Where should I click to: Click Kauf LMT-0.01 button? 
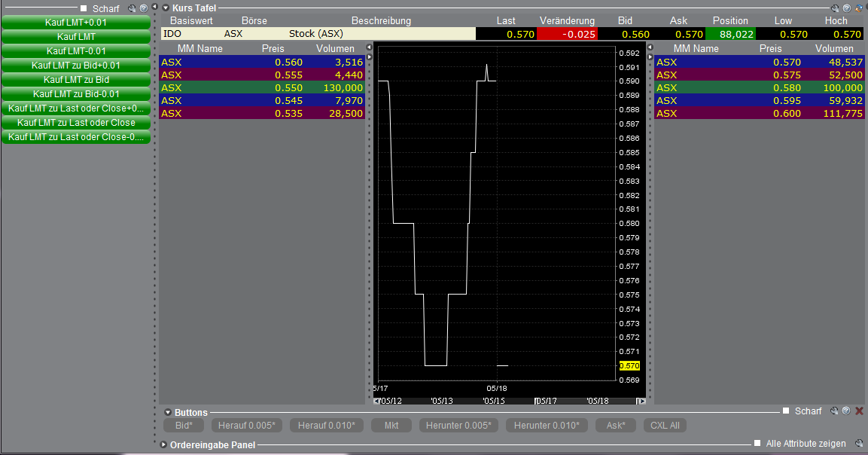76,51
